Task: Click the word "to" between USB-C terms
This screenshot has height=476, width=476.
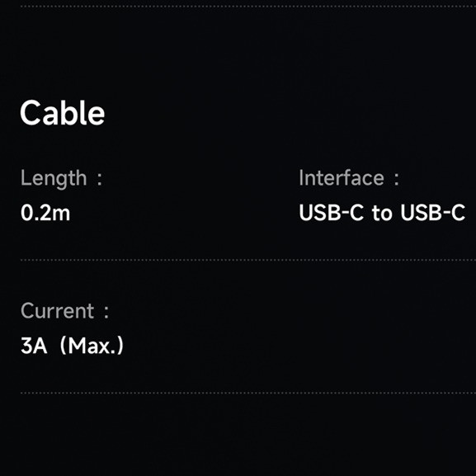Action: [x=382, y=213]
